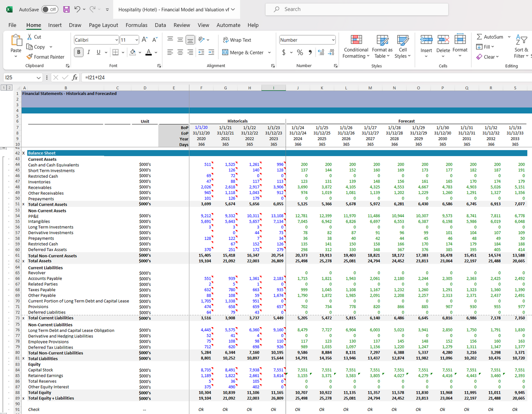Toggle Wrap Text for selected cells
The width and height of the screenshot is (532, 414).
(237, 40)
